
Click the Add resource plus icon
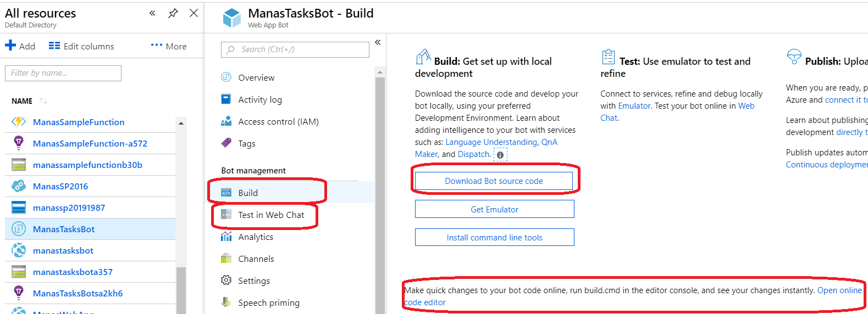click(x=10, y=46)
